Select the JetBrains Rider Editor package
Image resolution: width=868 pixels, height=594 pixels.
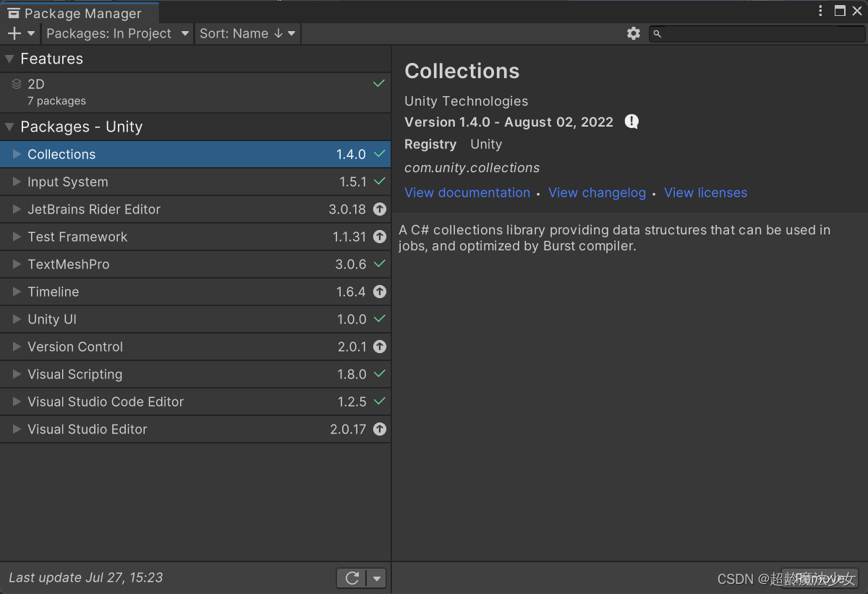point(195,209)
